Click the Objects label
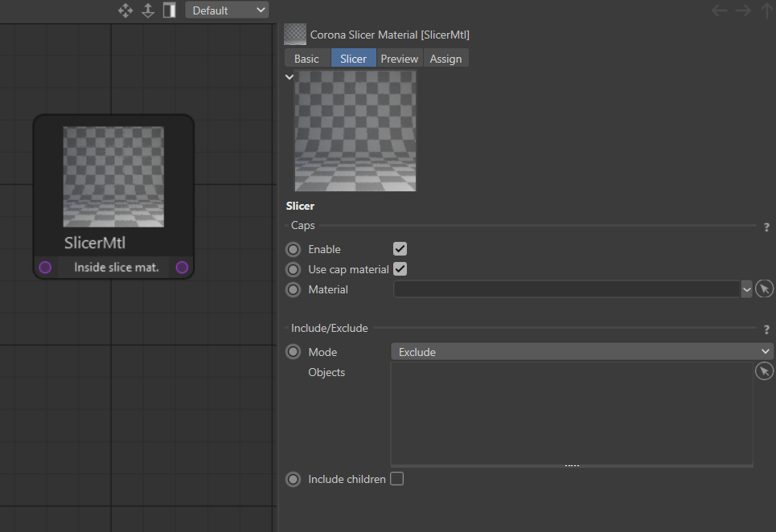Viewport: 776px width, 532px height. [x=326, y=372]
